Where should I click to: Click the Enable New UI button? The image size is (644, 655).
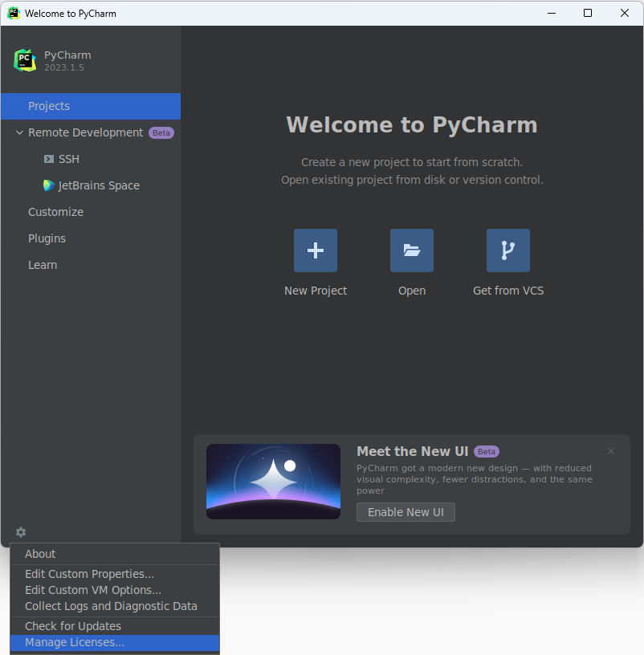[406, 512]
